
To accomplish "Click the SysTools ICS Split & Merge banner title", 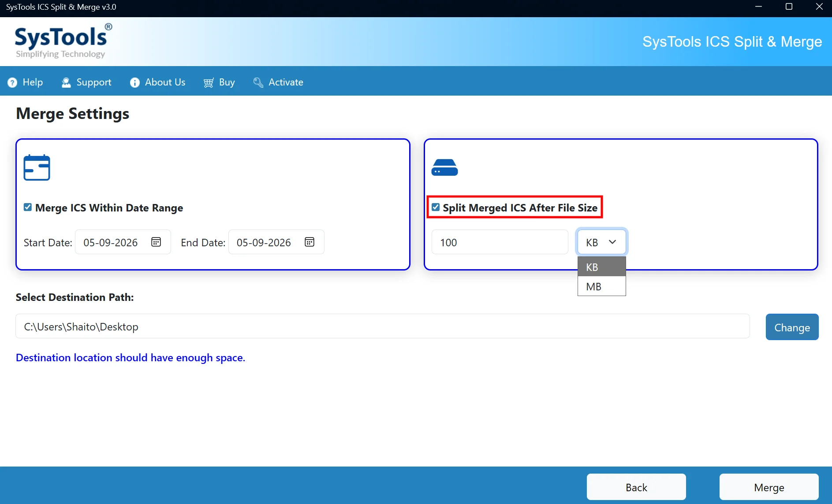I will coord(732,41).
